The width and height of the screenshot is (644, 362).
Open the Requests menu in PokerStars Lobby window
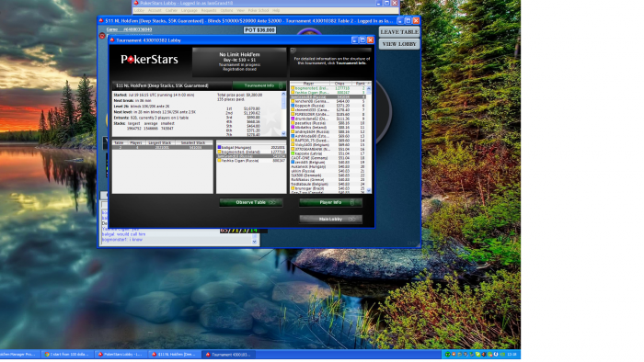coord(209,10)
